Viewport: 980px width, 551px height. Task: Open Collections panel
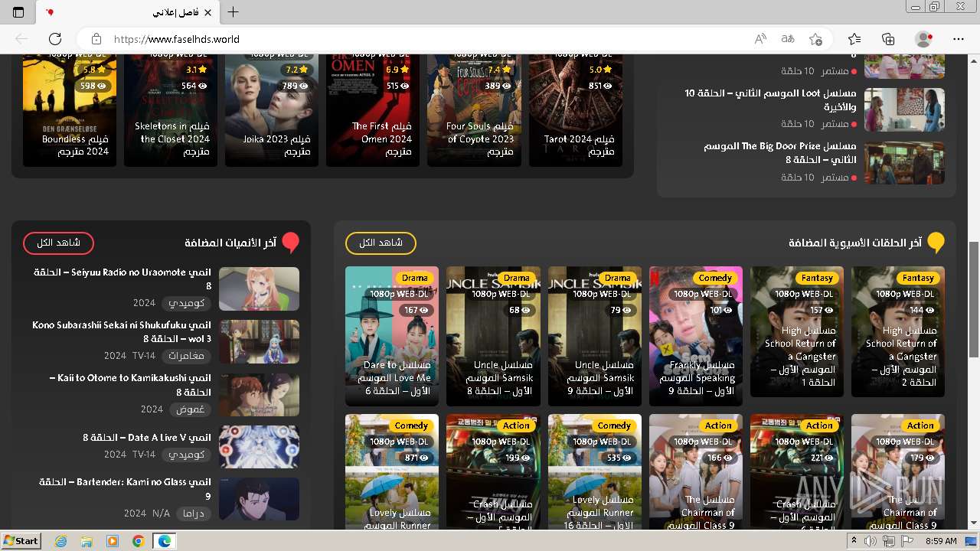click(x=888, y=39)
